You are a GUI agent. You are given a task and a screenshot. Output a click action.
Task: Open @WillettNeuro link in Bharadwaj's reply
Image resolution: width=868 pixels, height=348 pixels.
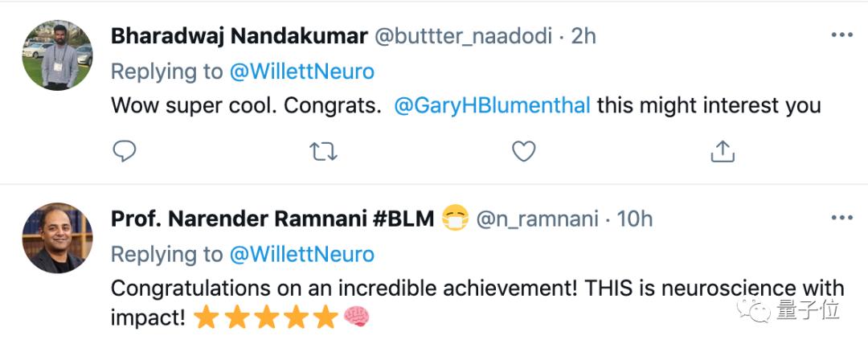[301, 72]
